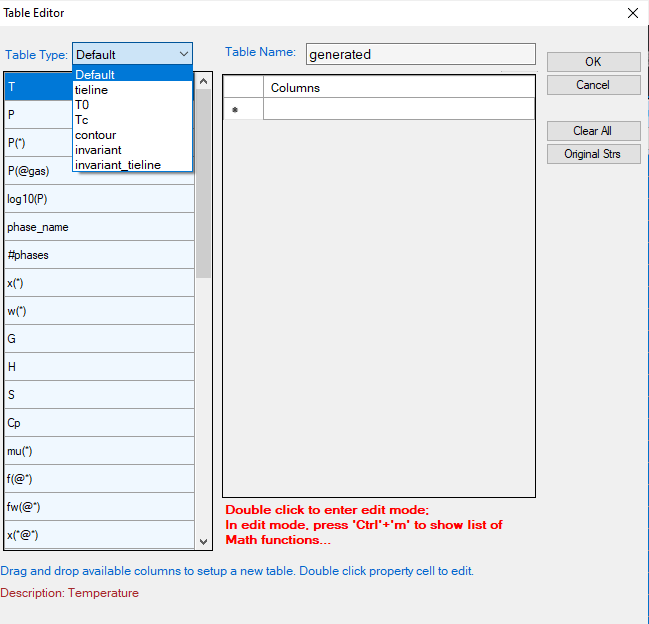Click the OK button
This screenshot has height=624, width=649.
pyautogui.click(x=593, y=62)
